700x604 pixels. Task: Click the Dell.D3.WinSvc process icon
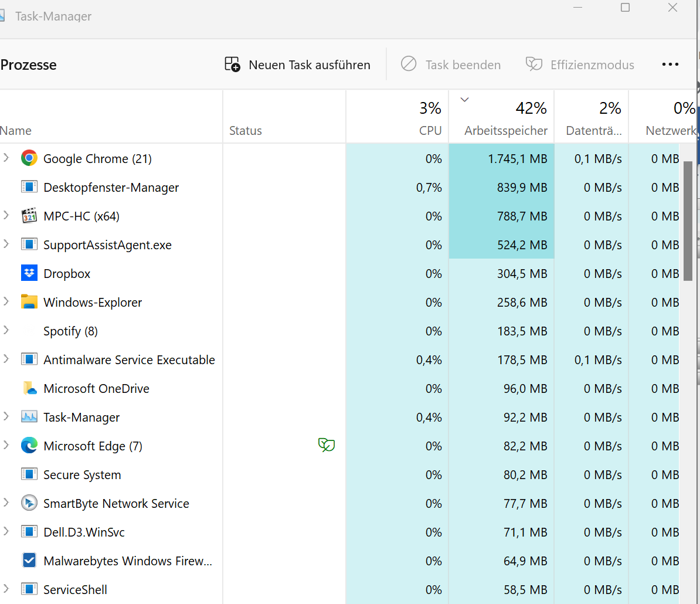(29, 532)
